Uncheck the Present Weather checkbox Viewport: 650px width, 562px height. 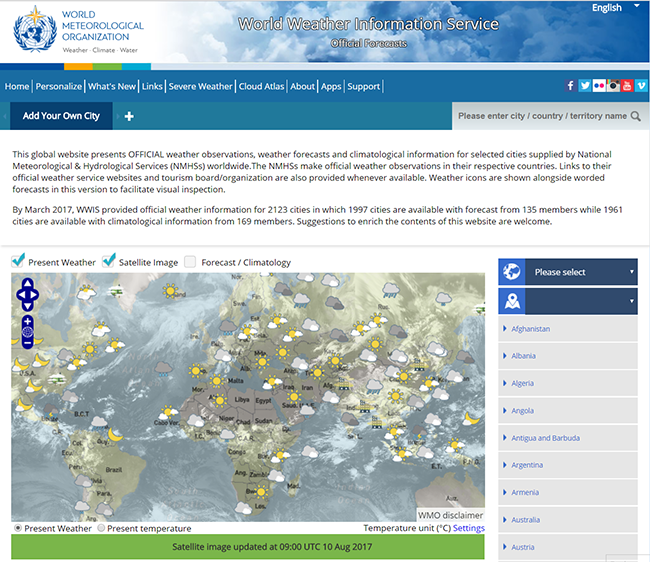pyautogui.click(x=18, y=261)
